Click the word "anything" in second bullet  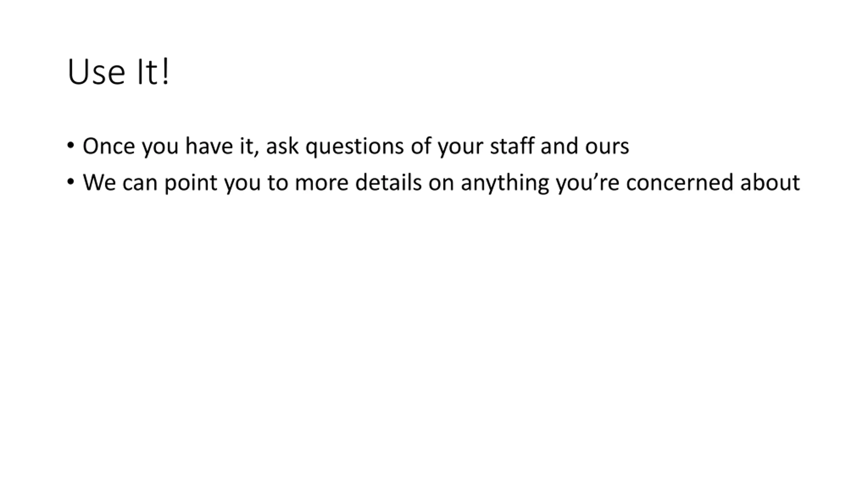[x=505, y=183]
